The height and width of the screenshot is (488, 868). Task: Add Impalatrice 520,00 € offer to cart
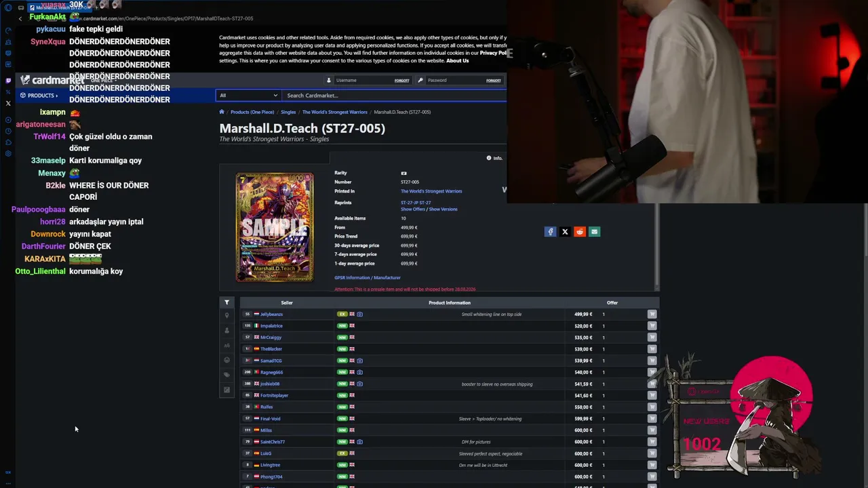point(652,326)
